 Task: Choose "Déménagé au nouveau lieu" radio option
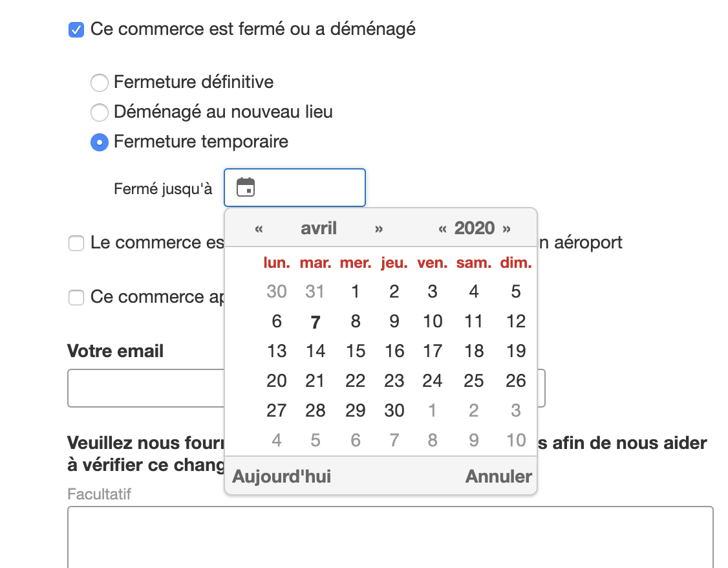click(100, 113)
